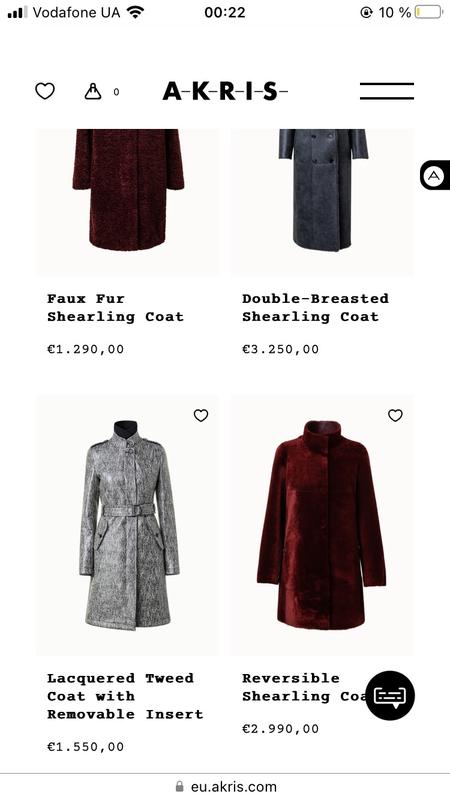Screen dimensions: 450x800
Task: Open the wishlist heart icon in header
Action: click(45, 91)
